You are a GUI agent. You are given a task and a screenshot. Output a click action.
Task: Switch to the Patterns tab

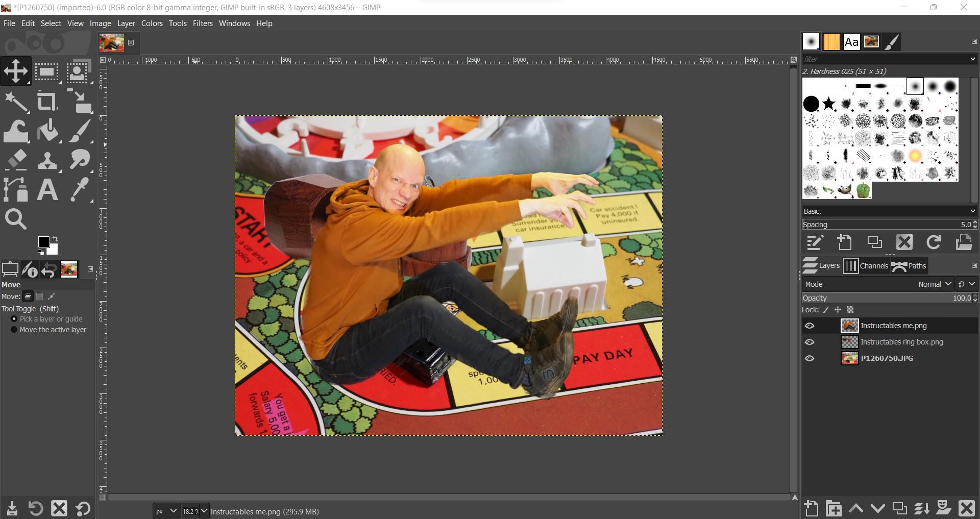831,42
